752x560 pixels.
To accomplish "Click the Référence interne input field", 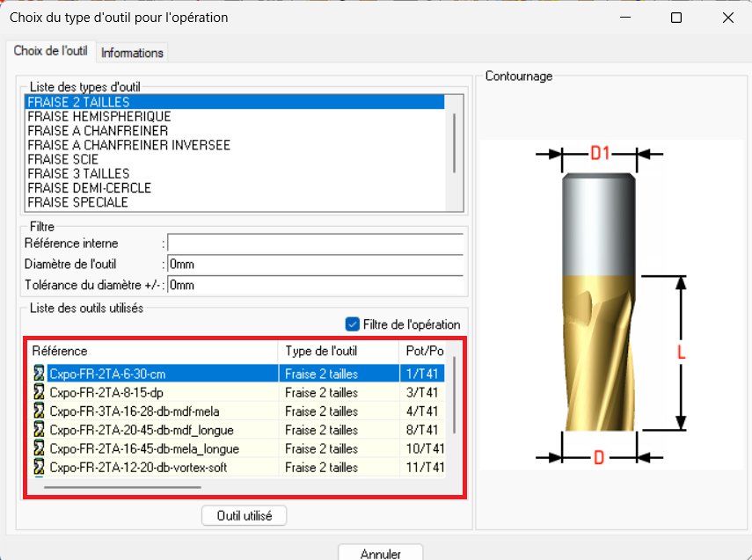I will 315,244.
